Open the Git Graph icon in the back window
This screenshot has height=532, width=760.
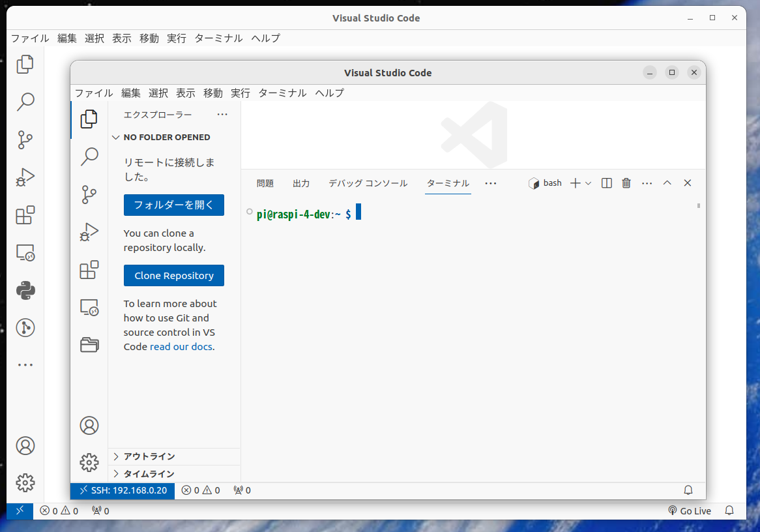25,328
